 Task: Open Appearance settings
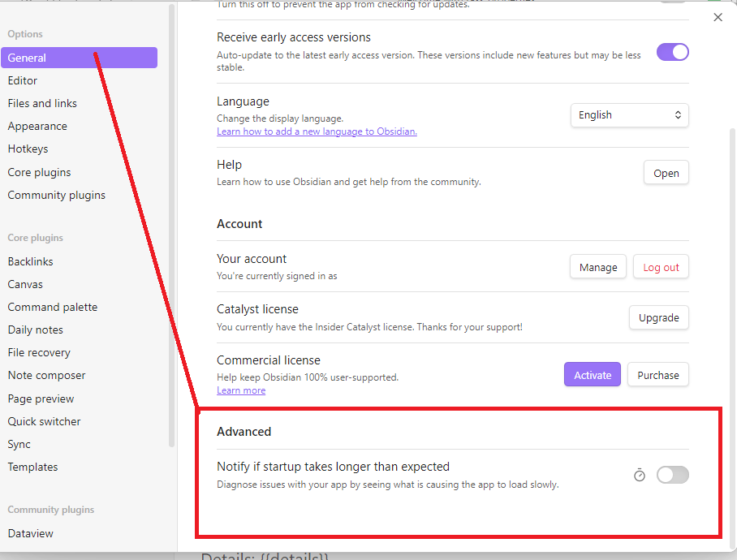click(37, 127)
